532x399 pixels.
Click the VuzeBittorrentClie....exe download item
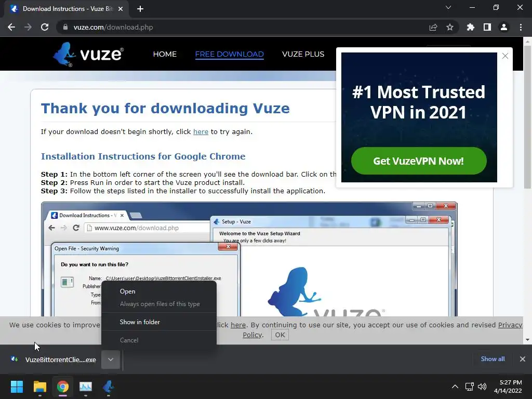54,360
